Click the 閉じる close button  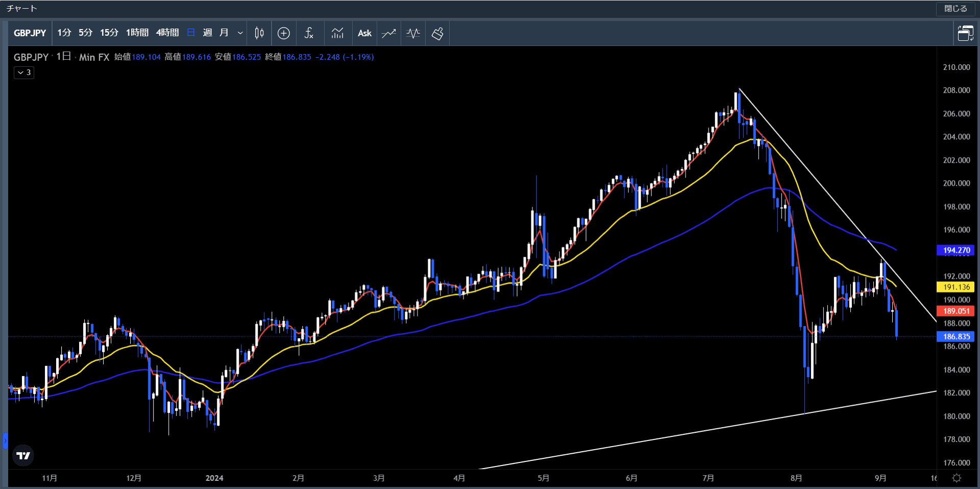click(955, 9)
